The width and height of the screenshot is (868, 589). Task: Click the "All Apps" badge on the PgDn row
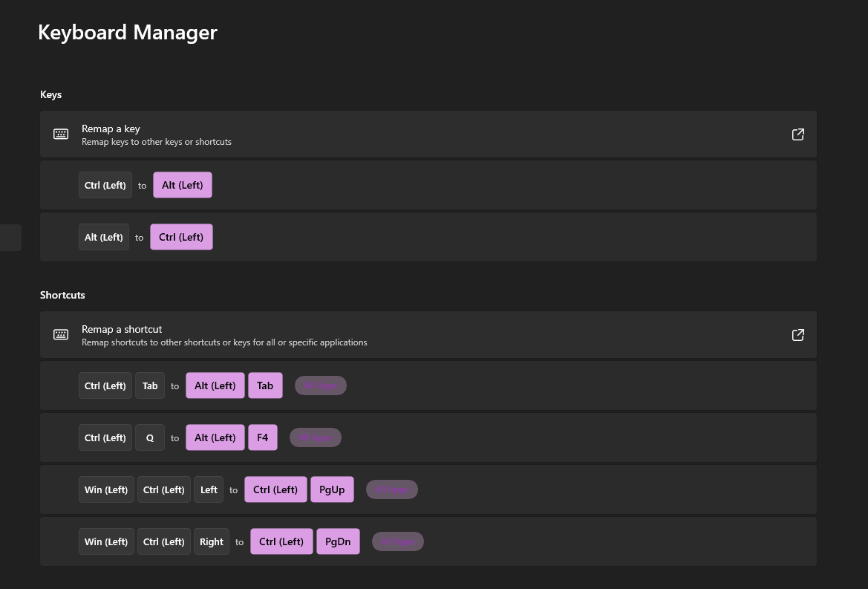tap(397, 541)
